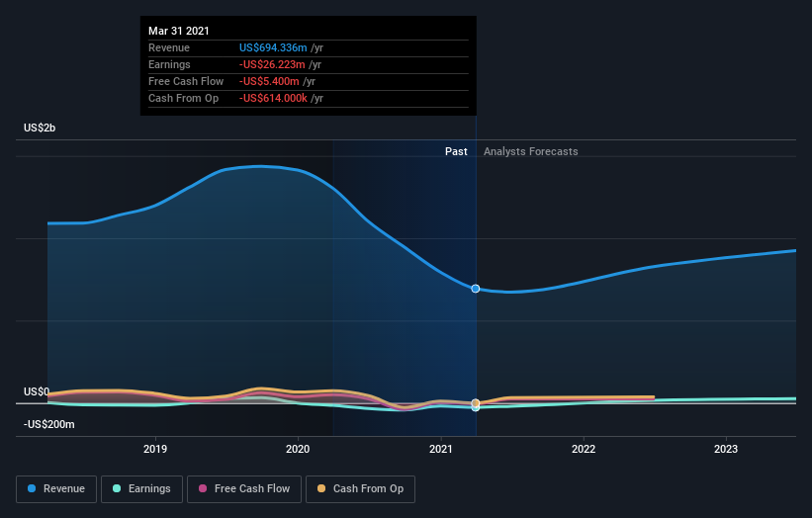Click the -US$5.400m free cash flow value
The height and width of the screenshot is (518, 812).
(269, 81)
